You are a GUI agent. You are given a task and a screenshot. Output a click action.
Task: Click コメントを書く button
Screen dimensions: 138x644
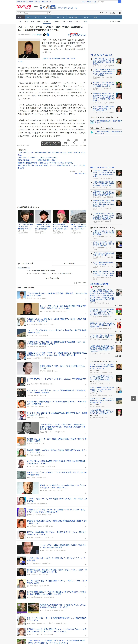69,264
